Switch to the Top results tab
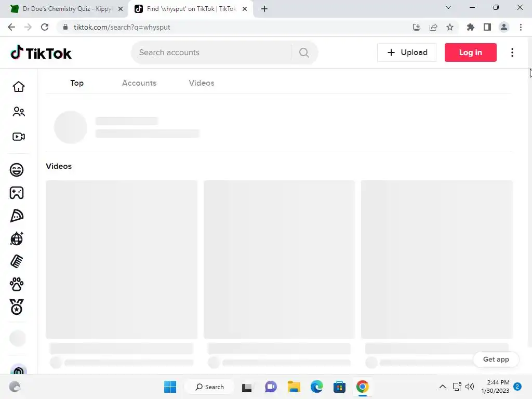The height and width of the screenshot is (399, 532). pyautogui.click(x=77, y=83)
